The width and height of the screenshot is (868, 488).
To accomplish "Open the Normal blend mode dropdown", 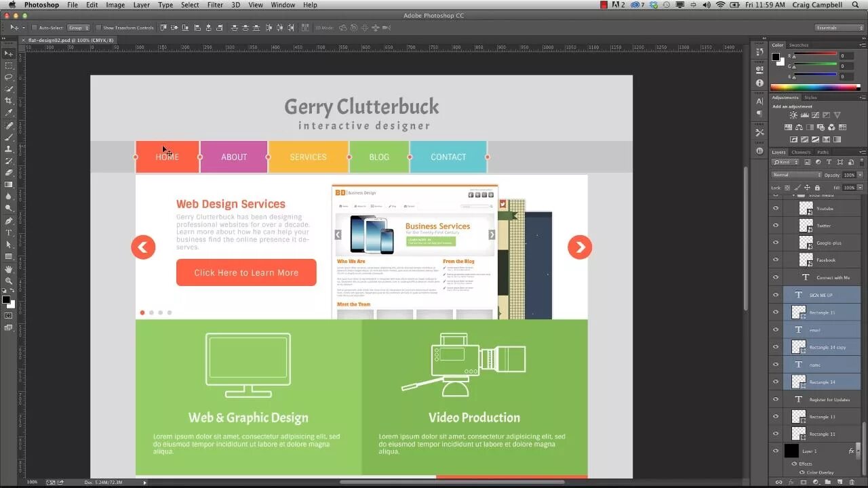I will pos(796,175).
